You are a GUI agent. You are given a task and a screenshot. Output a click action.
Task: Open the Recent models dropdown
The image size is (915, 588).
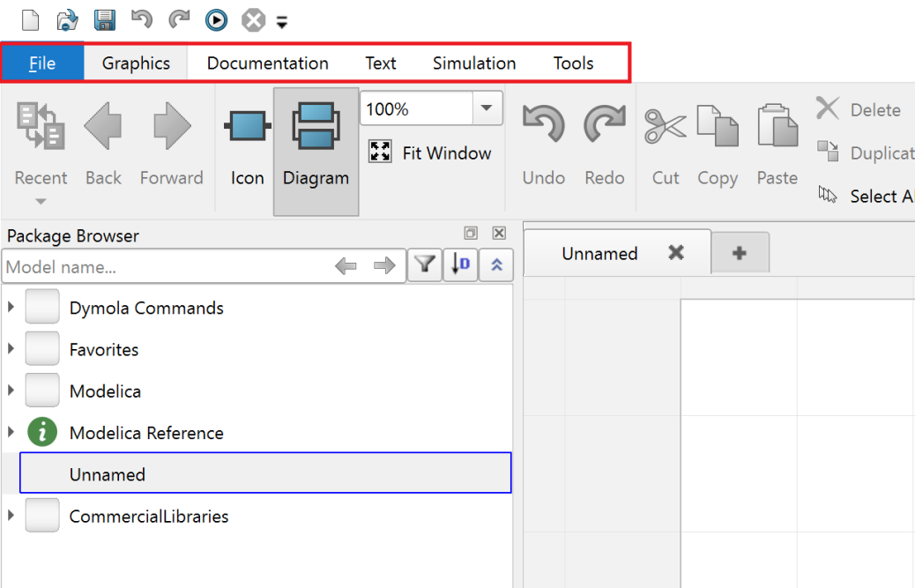(x=41, y=152)
